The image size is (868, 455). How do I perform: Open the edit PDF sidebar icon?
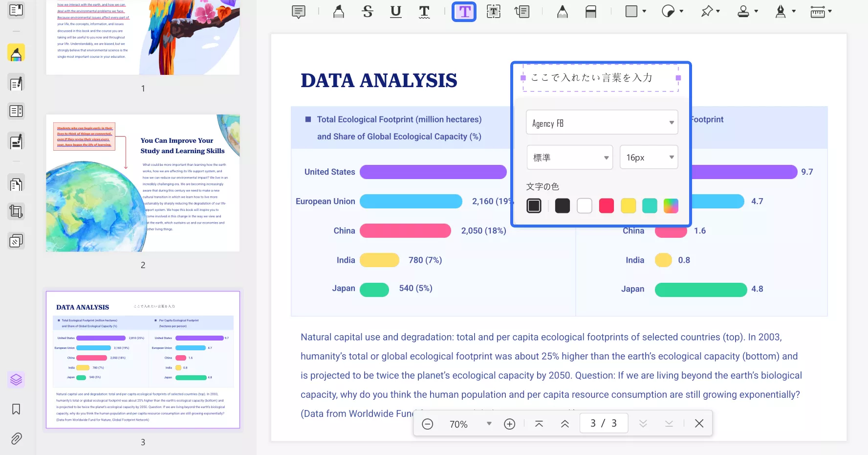point(16,84)
